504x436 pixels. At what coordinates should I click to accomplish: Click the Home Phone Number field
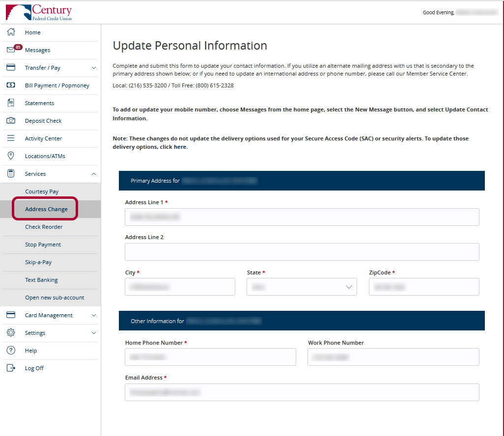[211, 356]
